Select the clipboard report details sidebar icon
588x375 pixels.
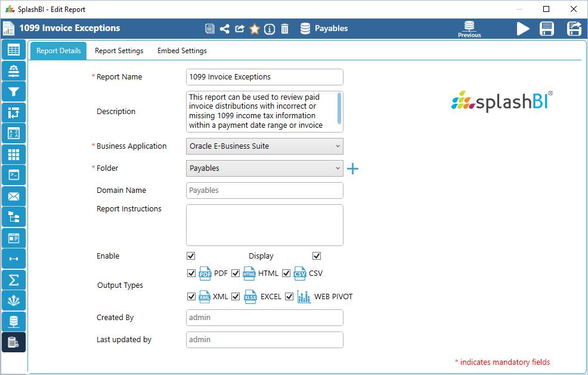pos(14,342)
